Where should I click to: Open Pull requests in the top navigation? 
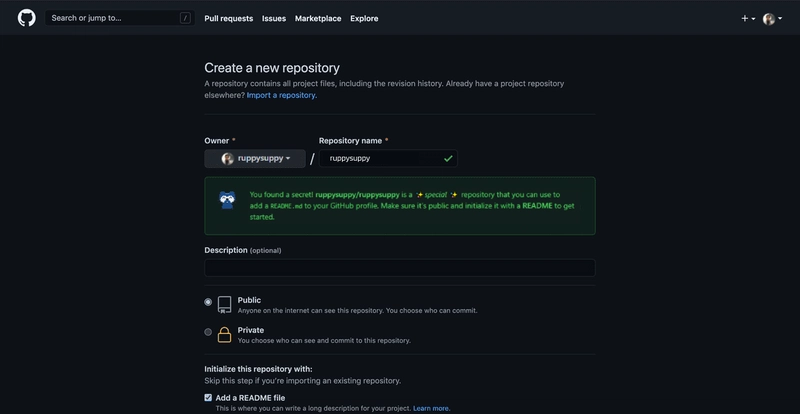[229, 18]
